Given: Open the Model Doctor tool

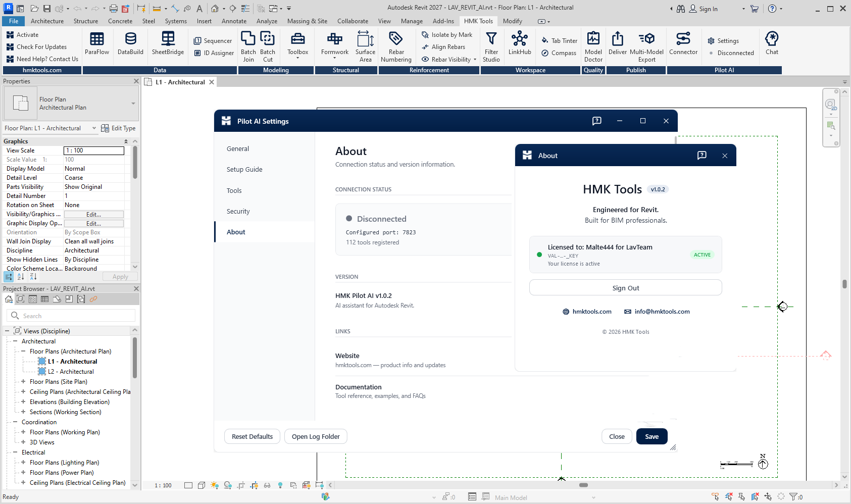Looking at the screenshot, I should [593, 46].
